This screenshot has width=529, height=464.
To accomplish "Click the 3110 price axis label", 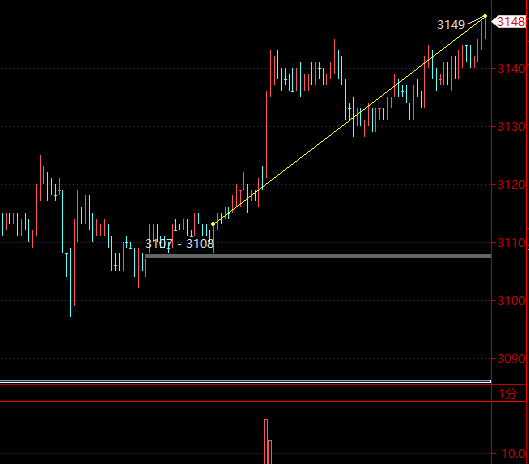I will 511,243.
